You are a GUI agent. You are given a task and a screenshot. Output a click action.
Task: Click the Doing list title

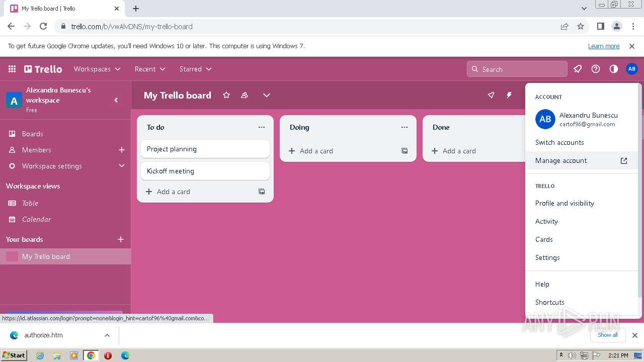(299, 127)
